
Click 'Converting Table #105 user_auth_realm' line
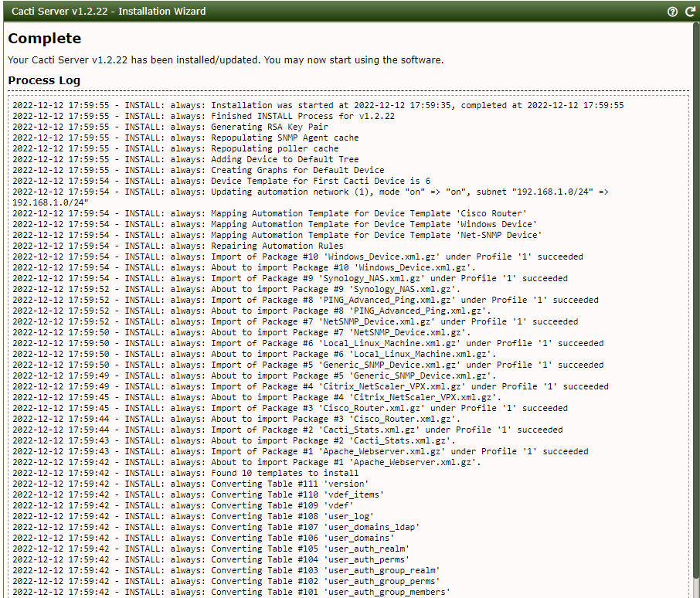point(211,549)
